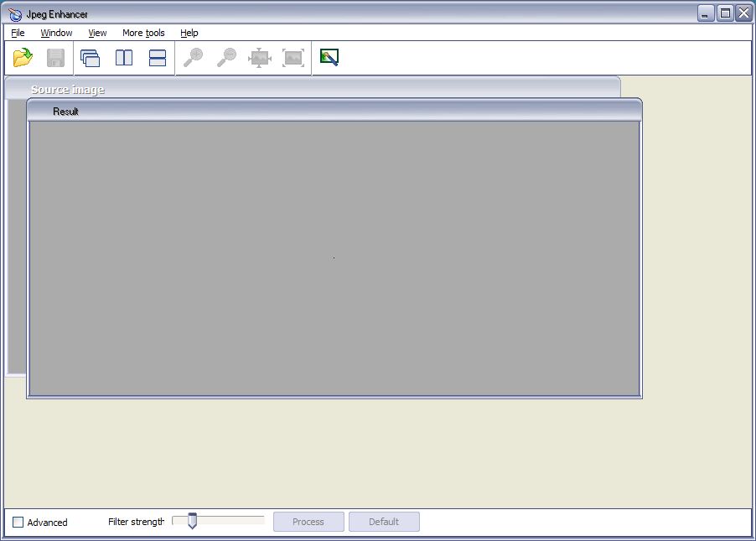Click the fit-image-to-window icon
Image resolution: width=756 pixels, height=541 pixels.
coord(259,58)
